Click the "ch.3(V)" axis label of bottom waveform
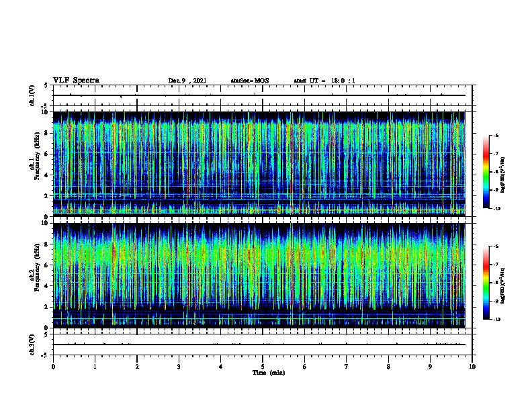Viewport: 532px width, 411px height. pyautogui.click(x=32, y=345)
